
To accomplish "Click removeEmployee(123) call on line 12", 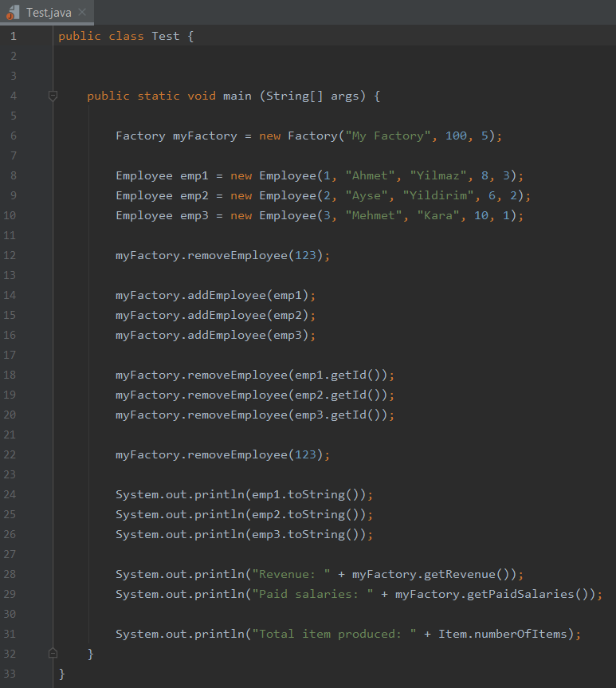I will coord(255,255).
